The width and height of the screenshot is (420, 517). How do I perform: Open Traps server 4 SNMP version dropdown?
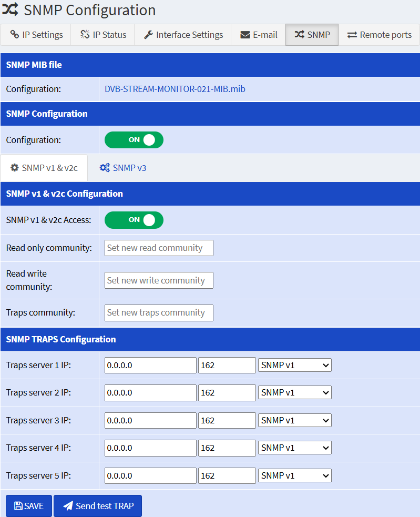pos(295,448)
